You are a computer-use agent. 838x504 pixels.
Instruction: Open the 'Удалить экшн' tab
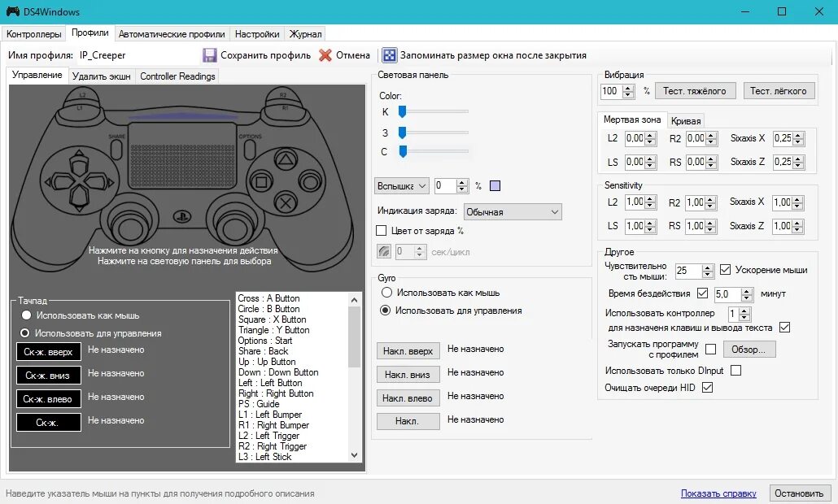tap(102, 76)
